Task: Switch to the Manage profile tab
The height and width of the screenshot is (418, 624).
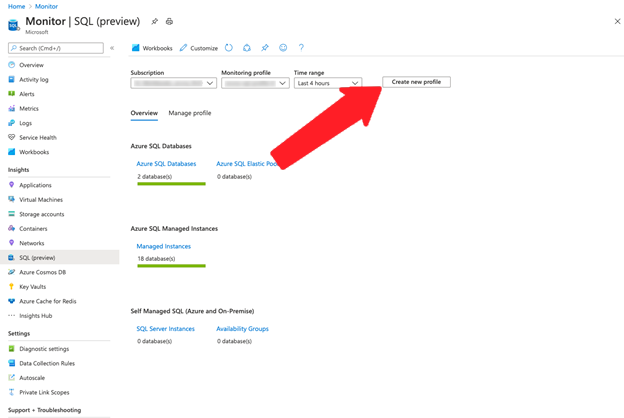Action: pos(190,113)
